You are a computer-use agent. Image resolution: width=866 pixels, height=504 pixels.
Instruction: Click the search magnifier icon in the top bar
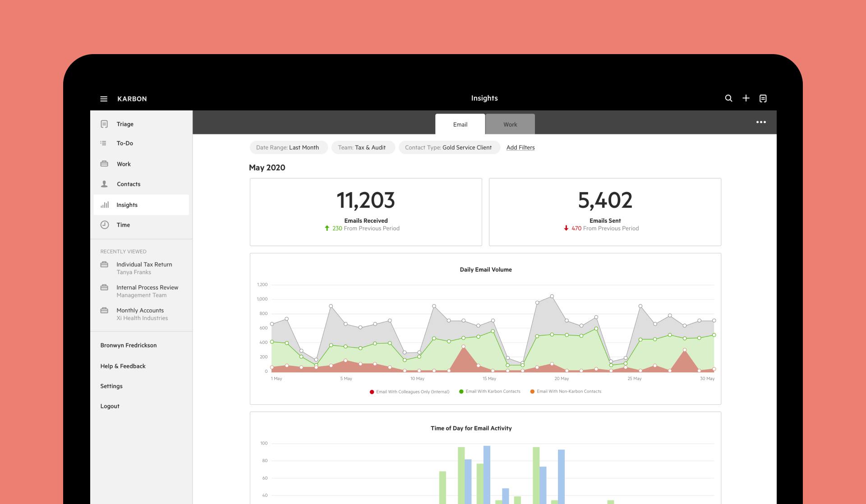click(x=729, y=98)
